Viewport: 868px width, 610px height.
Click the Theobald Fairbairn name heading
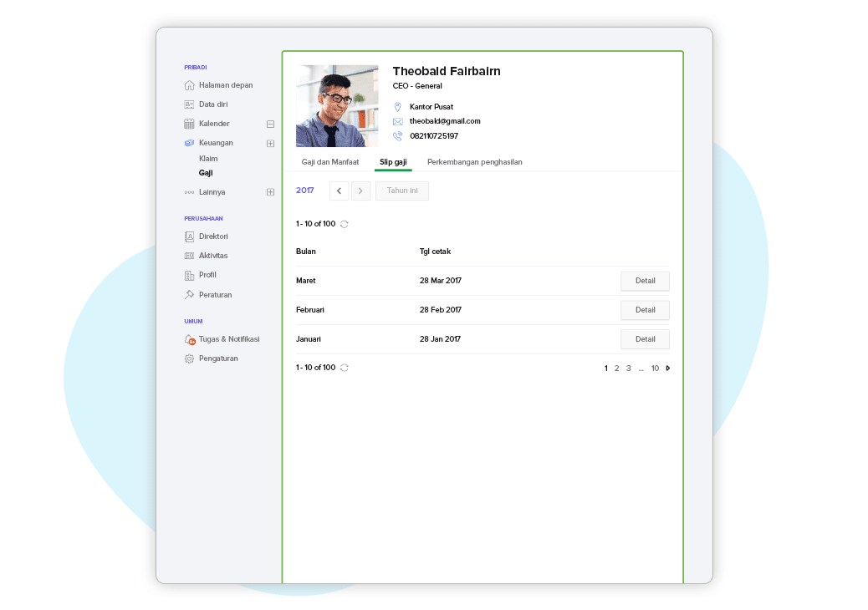click(x=447, y=71)
